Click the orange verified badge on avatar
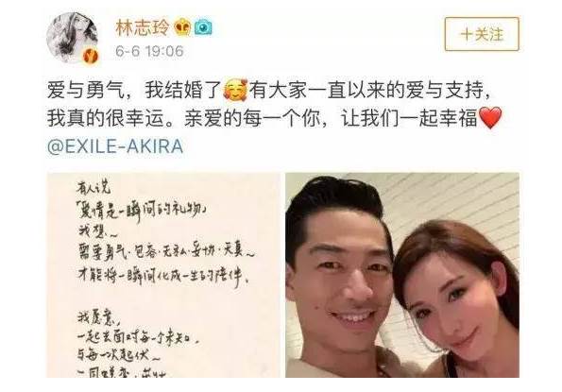562x392 pixels. [90, 56]
